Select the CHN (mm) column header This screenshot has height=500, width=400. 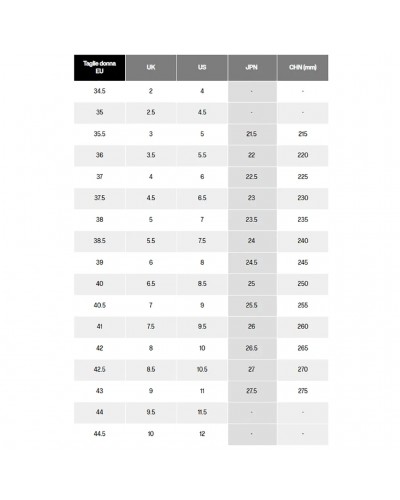pos(303,68)
